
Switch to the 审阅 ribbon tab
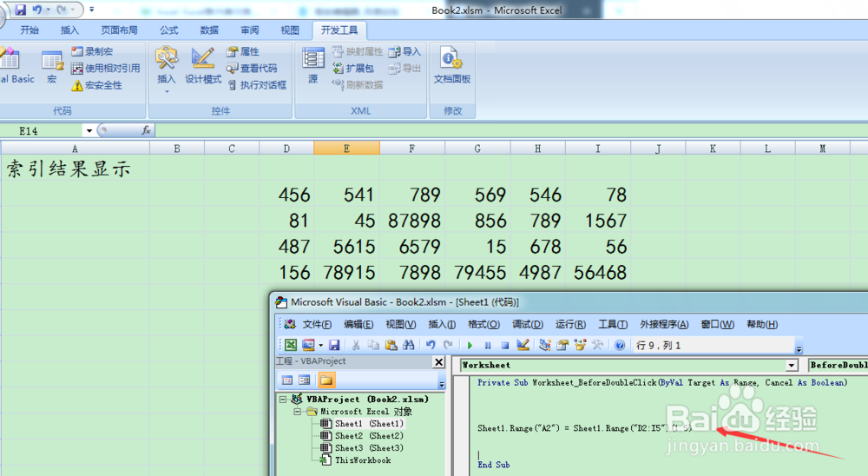click(249, 30)
